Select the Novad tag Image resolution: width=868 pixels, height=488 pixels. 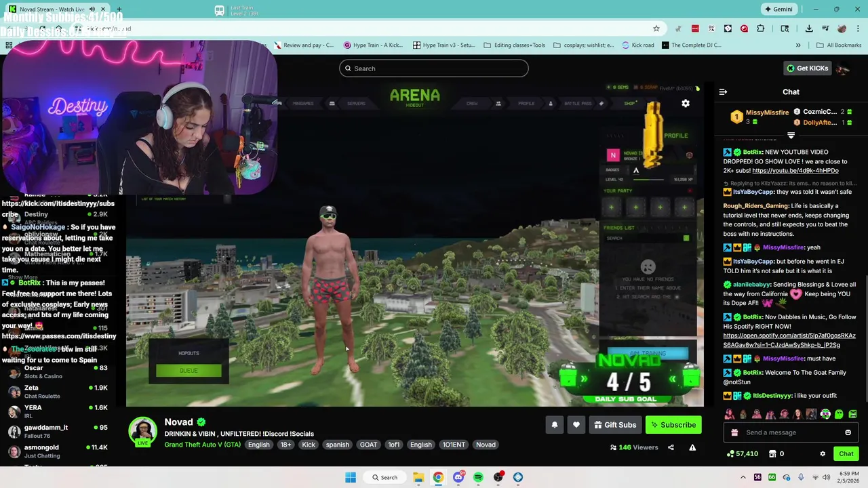tap(486, 445)
